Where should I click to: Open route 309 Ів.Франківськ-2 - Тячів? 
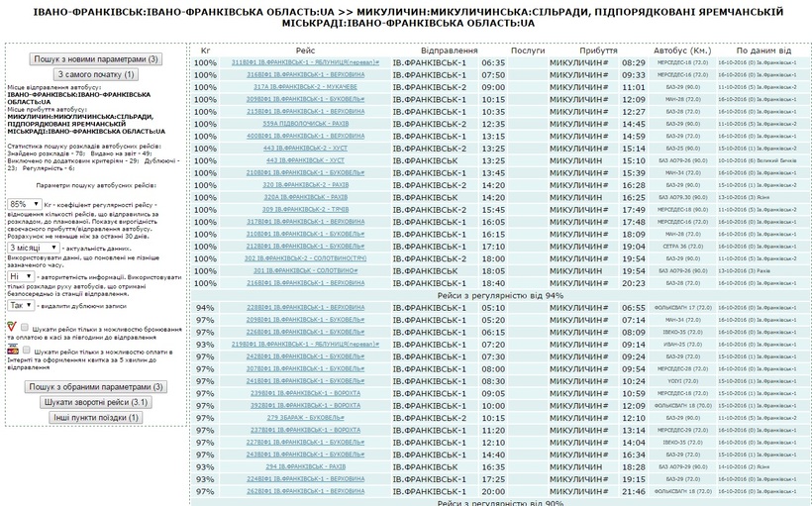305,210
